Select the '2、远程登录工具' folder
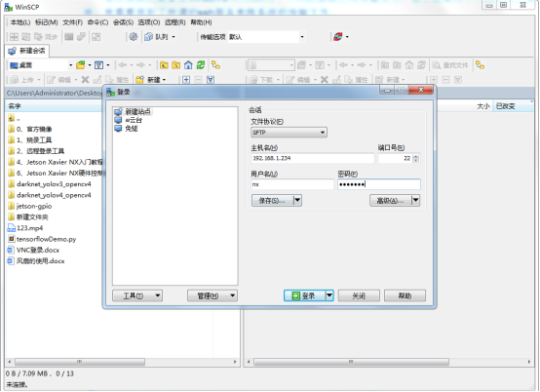 pyautogui.click(x=36, y=151)
